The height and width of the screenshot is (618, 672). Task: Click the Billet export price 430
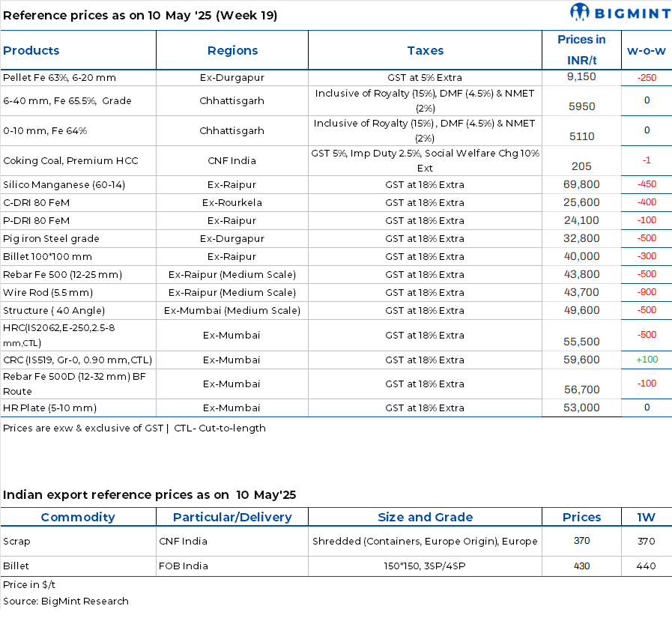[x=581, y=566]
